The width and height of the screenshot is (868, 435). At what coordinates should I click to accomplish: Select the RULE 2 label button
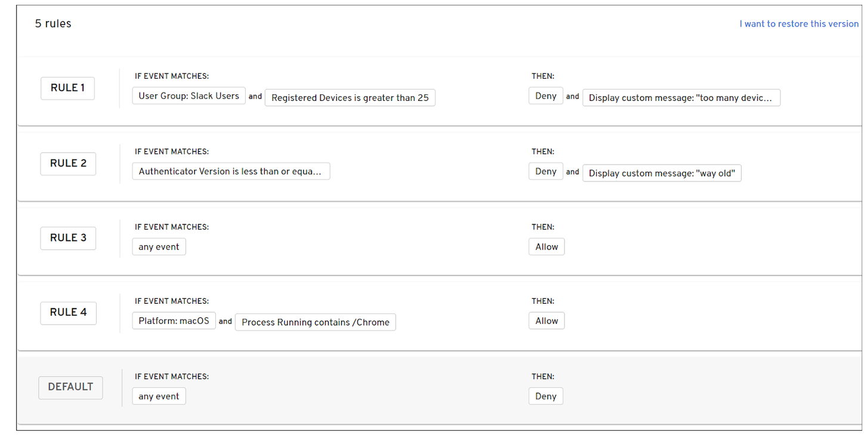pos(68,163)
